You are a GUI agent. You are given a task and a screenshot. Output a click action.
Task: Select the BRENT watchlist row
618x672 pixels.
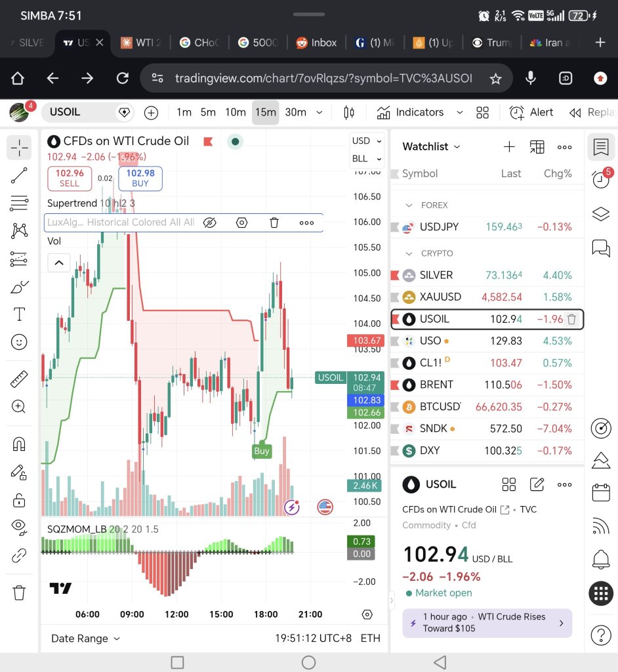(487, 385)
